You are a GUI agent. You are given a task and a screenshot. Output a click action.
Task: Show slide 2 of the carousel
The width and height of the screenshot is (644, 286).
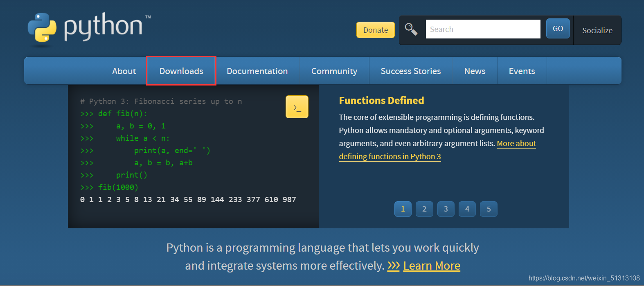[424, 209]
